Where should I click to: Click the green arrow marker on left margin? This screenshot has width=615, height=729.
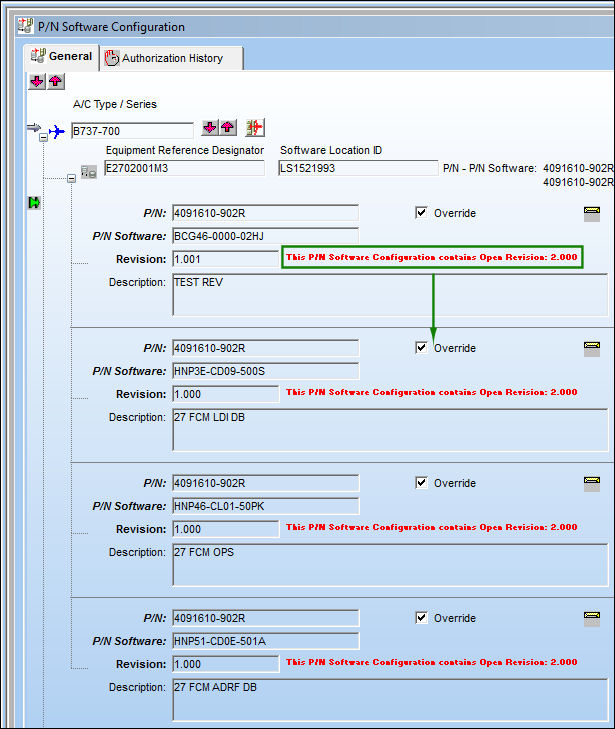34,203
